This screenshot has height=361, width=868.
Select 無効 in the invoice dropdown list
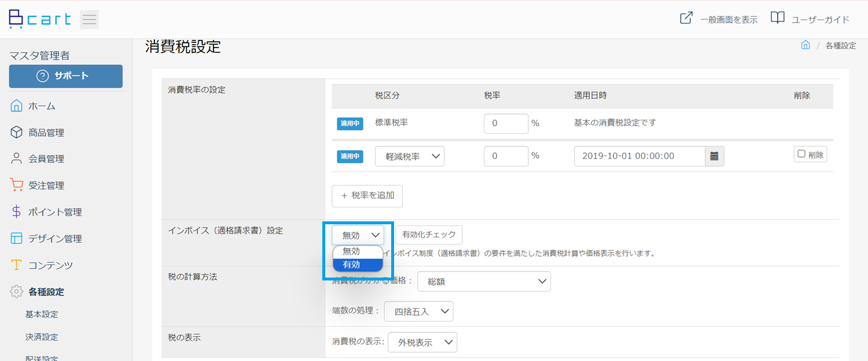(x=358, y=251)
